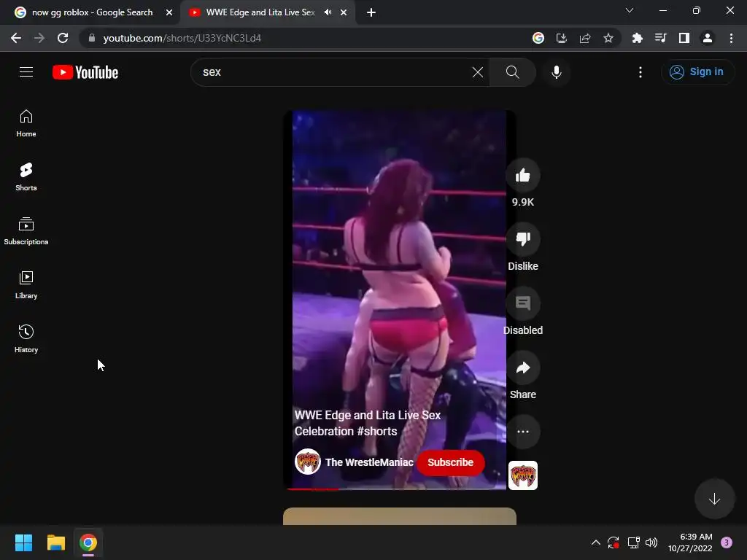Go to Home in sidebar
The image size is (747, 560).
click(26, 123)
